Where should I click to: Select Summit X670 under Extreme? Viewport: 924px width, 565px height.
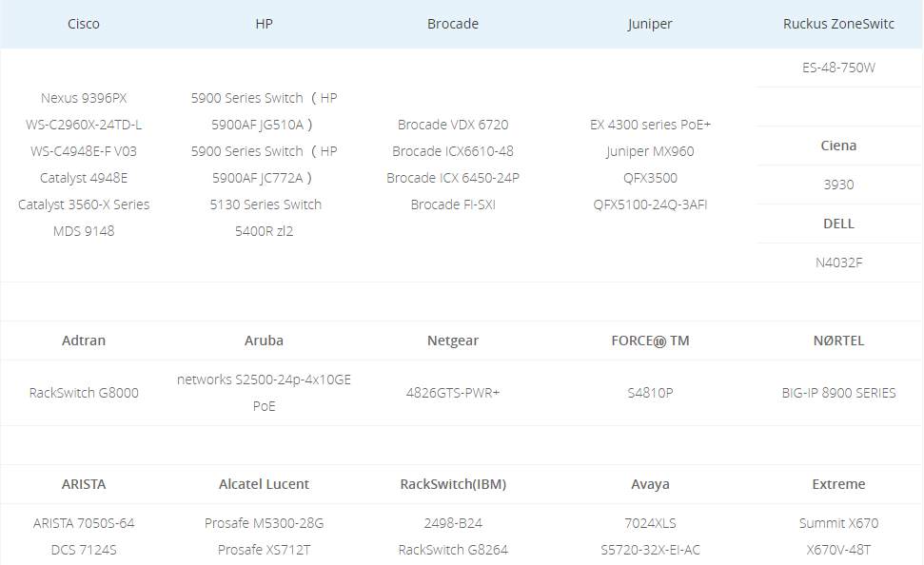click(838, 523)
